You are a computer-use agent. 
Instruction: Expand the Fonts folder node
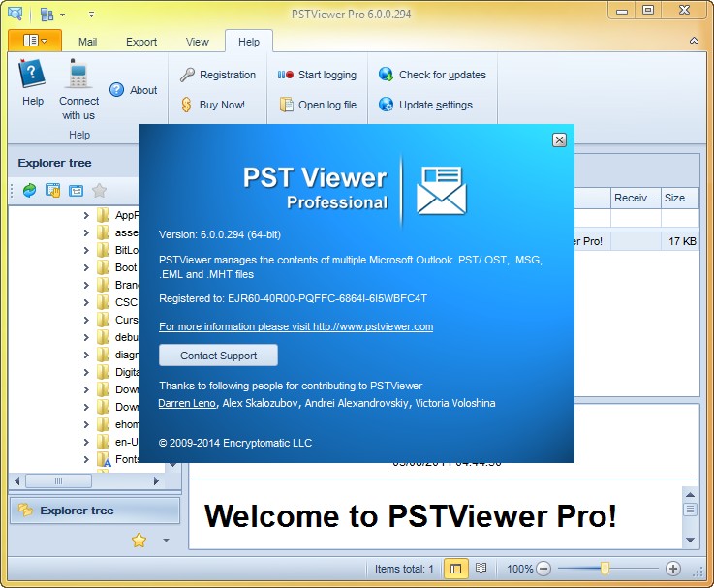[86, 459]
